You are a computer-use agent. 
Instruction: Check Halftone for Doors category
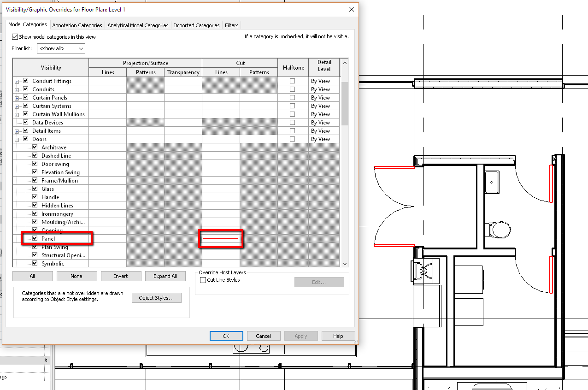(292, 139)
